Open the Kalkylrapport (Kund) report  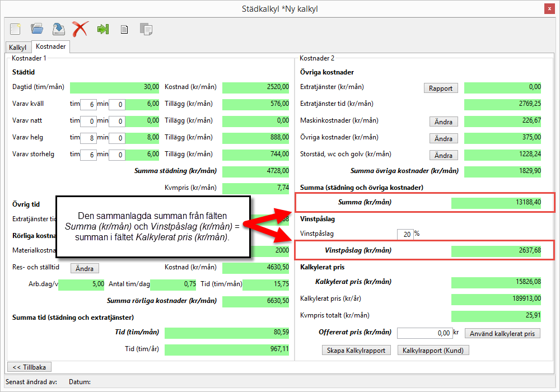[433, 350]
